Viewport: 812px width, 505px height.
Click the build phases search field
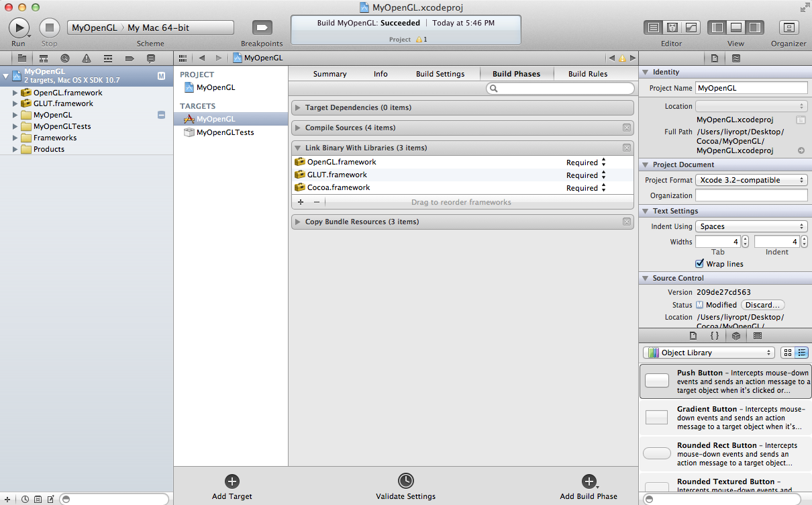pos(560,89)
